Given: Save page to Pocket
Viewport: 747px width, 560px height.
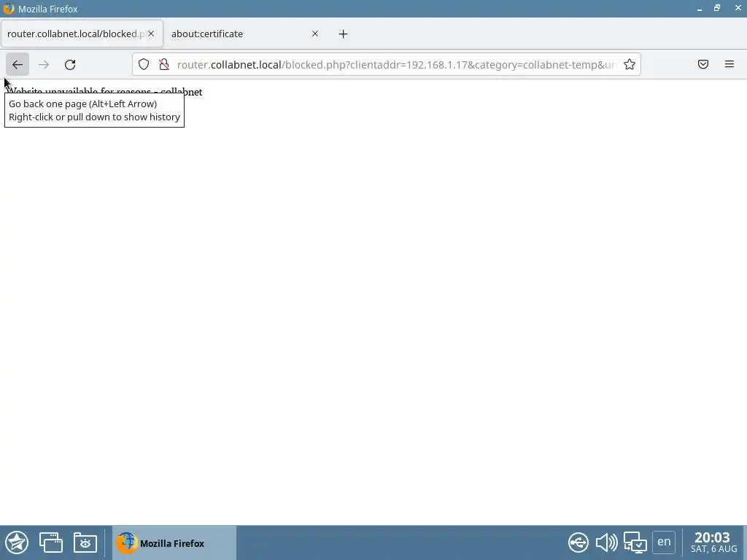Looking at the screenshot, I should [x=703, y=64].
